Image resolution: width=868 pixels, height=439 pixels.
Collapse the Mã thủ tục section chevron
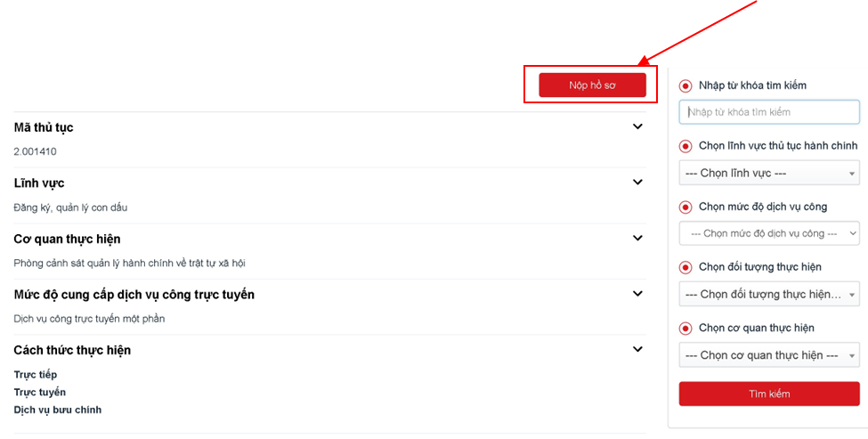(637, 126)
